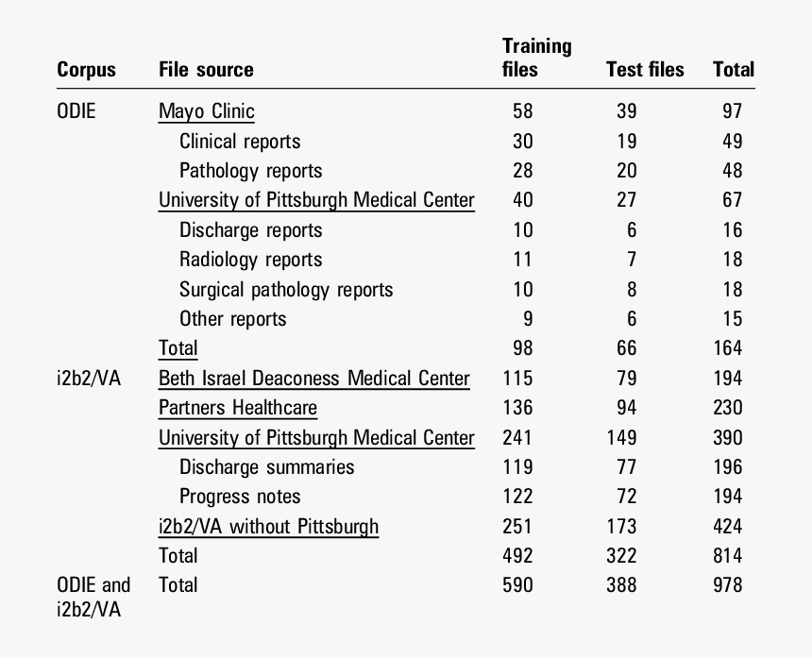Click the Progress notes row label
The height and width of the screenshot is (658, 812).
click(x=240, y=497)
